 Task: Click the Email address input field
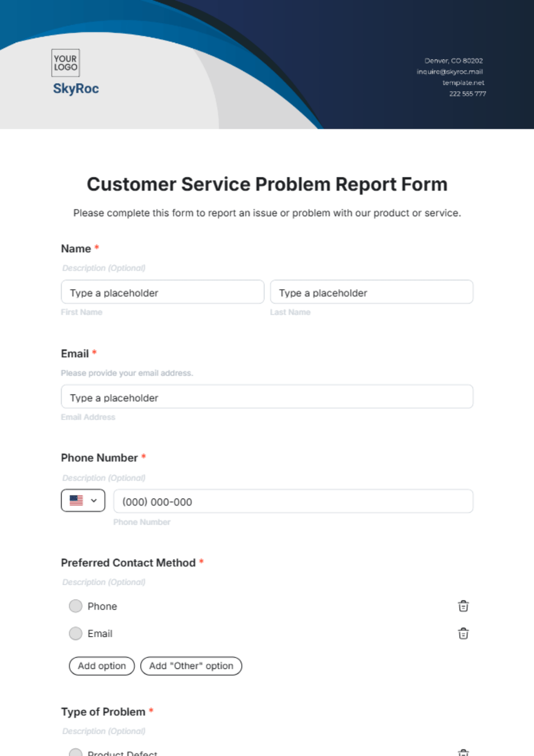pyautogui.click(x=267, y=397)
